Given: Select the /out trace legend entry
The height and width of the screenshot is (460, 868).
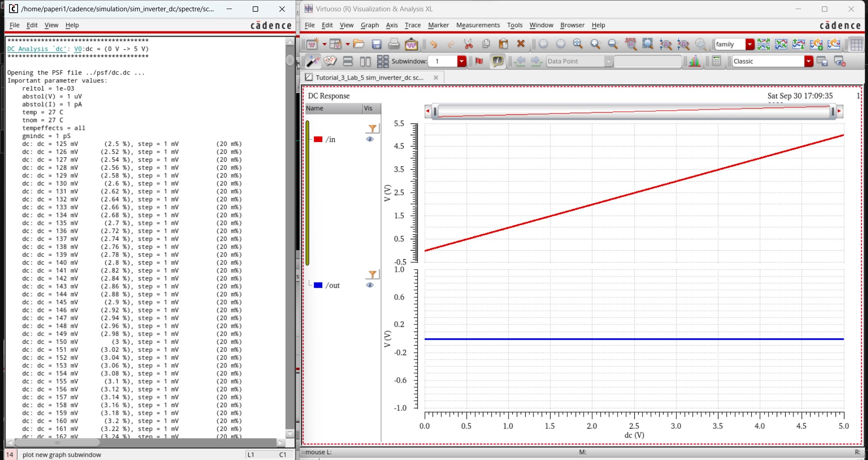Looking at the screenshot, I should 333,286.
